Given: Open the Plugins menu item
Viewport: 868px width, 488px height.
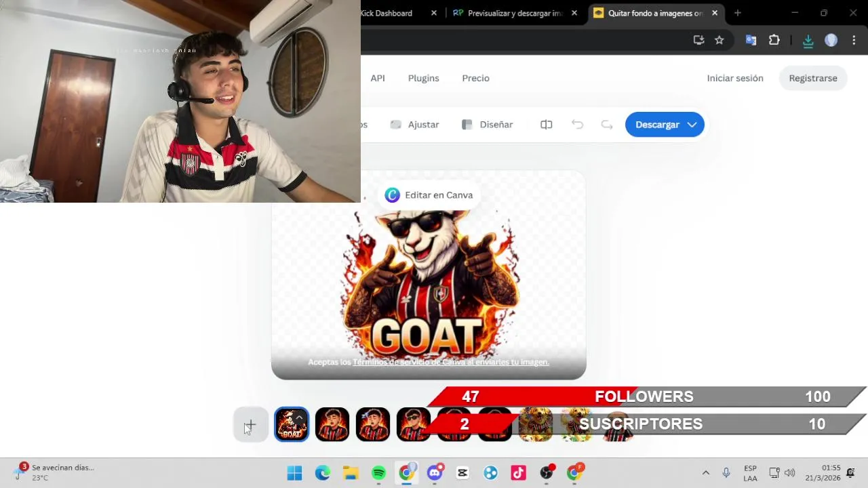Looking at the screenshot, I should [424, 78].
